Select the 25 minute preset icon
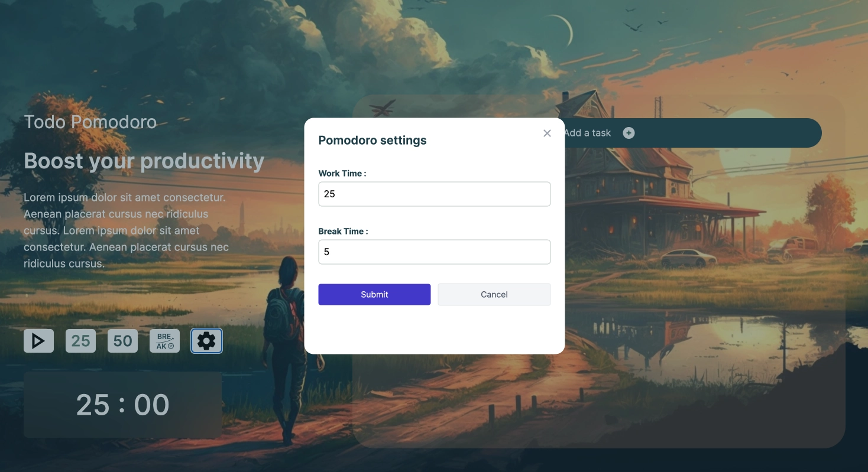This screenshot has height=472, width=868. click(80, 341)
